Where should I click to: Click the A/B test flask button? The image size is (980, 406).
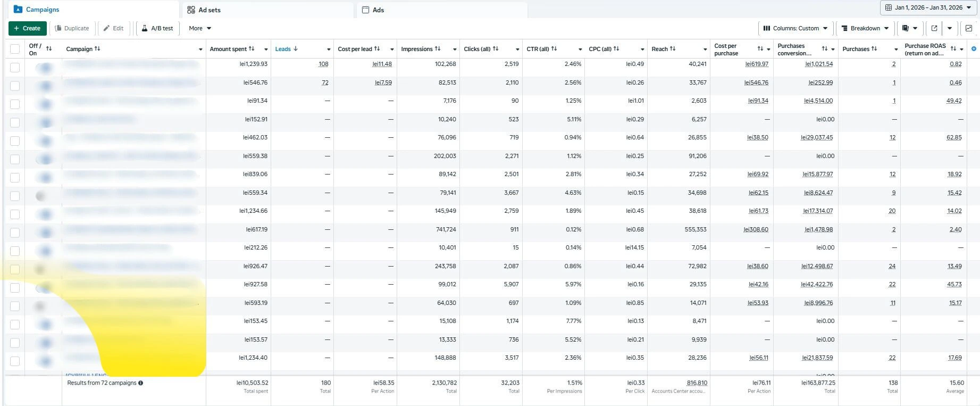click(x=157, y=28)
